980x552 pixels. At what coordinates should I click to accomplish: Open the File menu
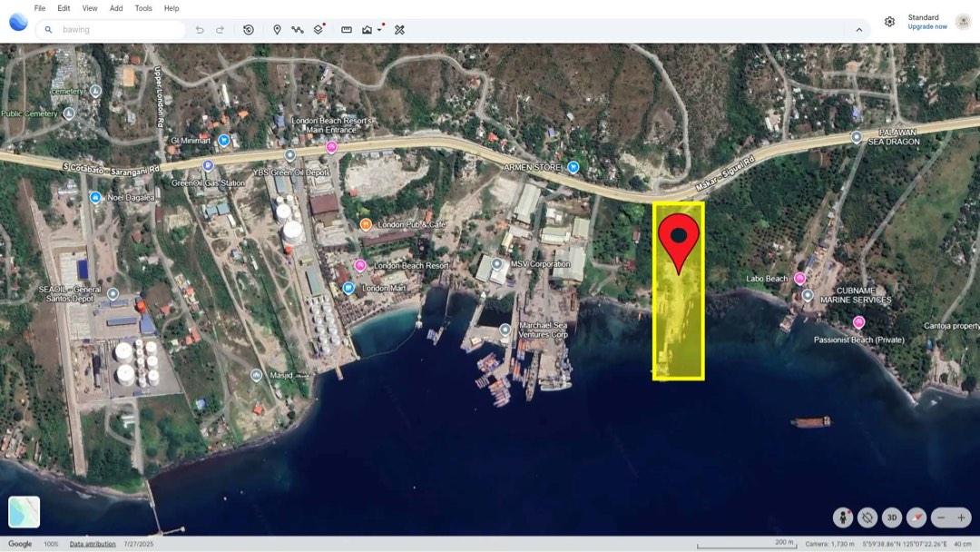tap(39, 8)
